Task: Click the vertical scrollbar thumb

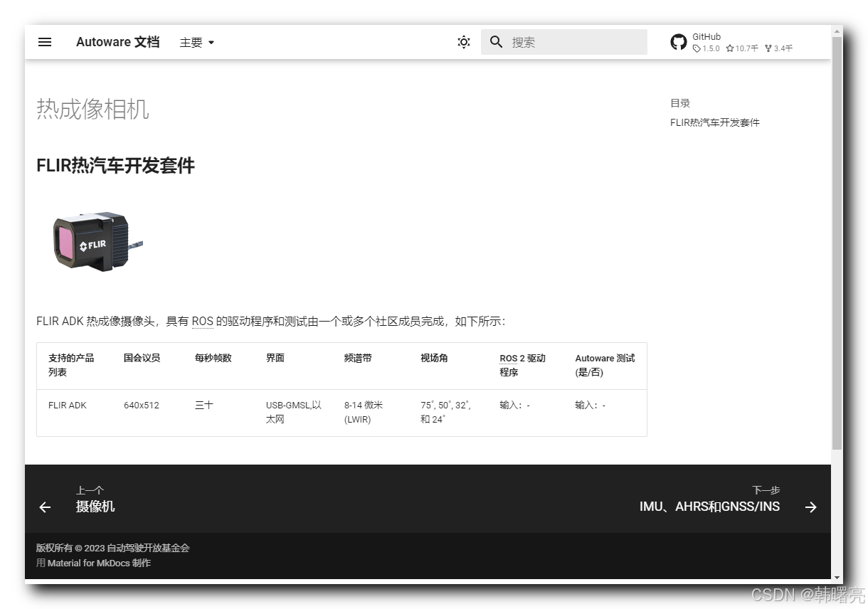Action: coord(837,243)
